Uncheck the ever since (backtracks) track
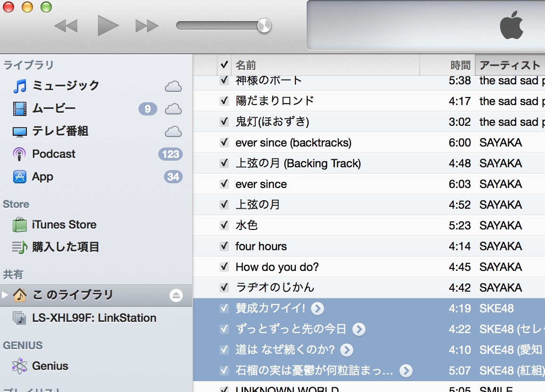 pos(224,142)
